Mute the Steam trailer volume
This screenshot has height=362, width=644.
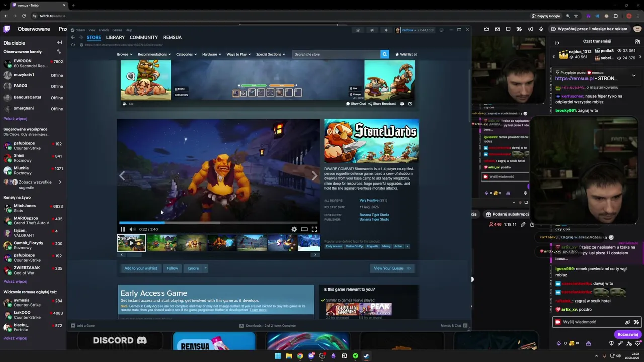(x=132, y=229)
